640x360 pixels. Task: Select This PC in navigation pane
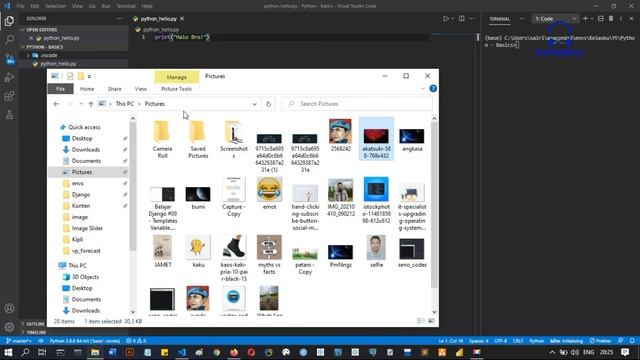click(78, 265)
